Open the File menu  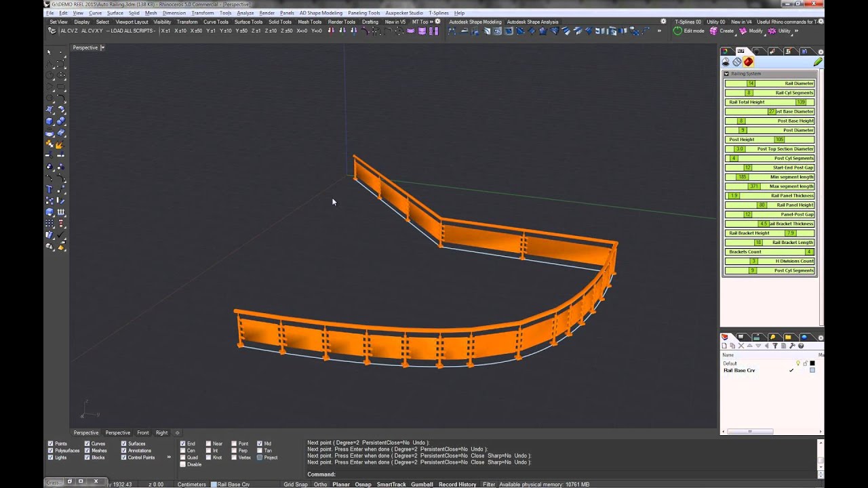pyautogui.click(x=50, y=13)
